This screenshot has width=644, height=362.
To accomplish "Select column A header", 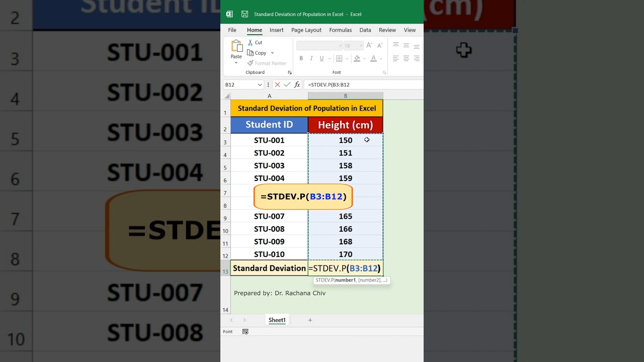I will click(269, 96).
